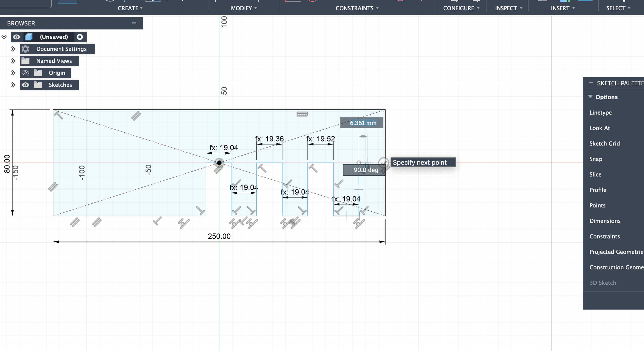This screenshot has height=351, width=644.
Task: Click the parallel constraint glyph on left edge
Action: pos(53,187)
